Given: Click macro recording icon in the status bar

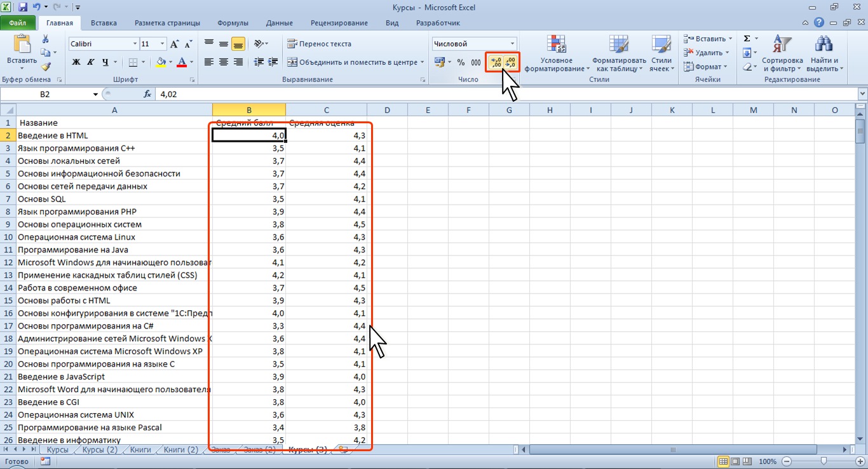Looking at the screenshot, I should pos(45,461).
